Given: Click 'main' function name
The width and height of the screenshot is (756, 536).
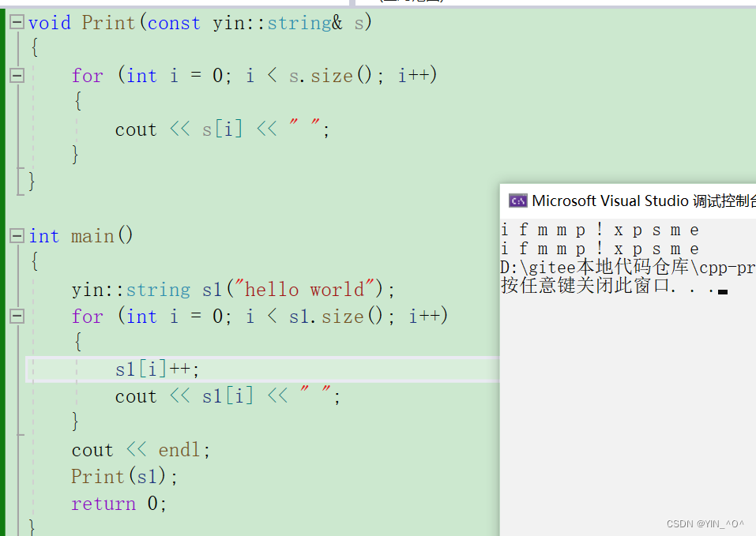Looking at the screenshot, I should (92, 236).
